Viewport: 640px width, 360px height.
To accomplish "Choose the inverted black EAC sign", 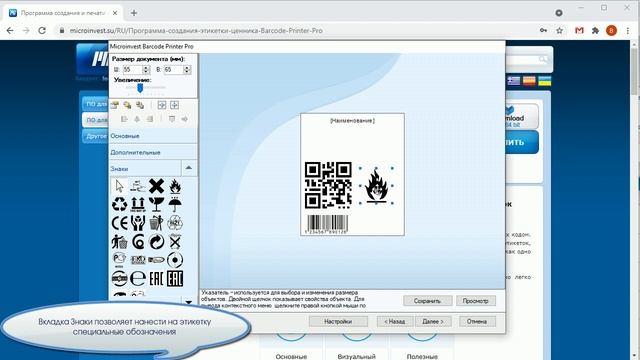I will pos(175,279).
